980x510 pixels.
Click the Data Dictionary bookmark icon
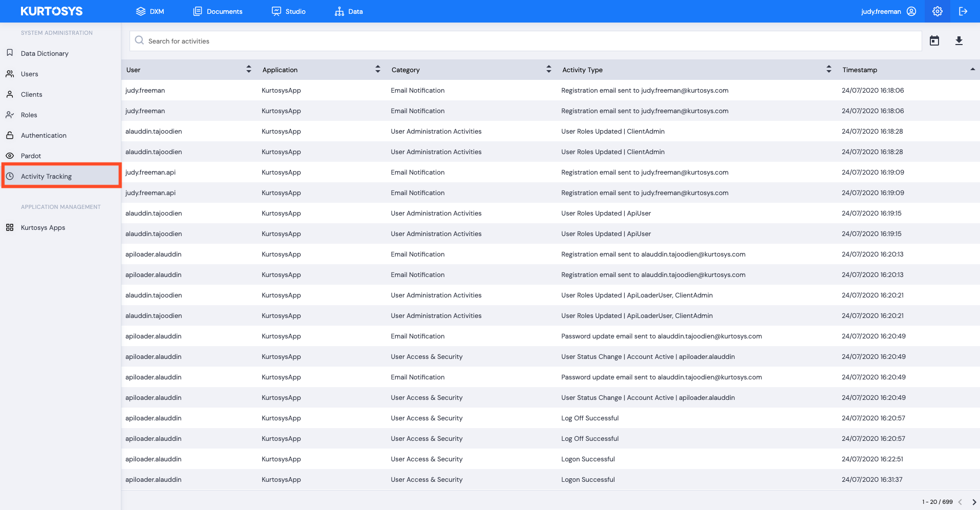(10, 53)
